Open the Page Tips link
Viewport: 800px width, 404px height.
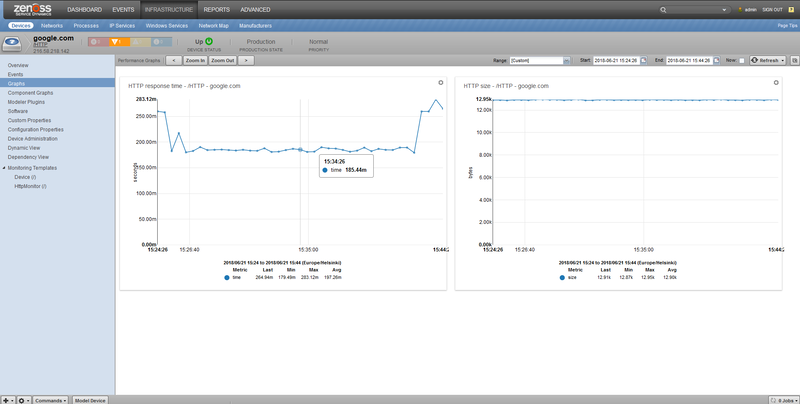787,26
